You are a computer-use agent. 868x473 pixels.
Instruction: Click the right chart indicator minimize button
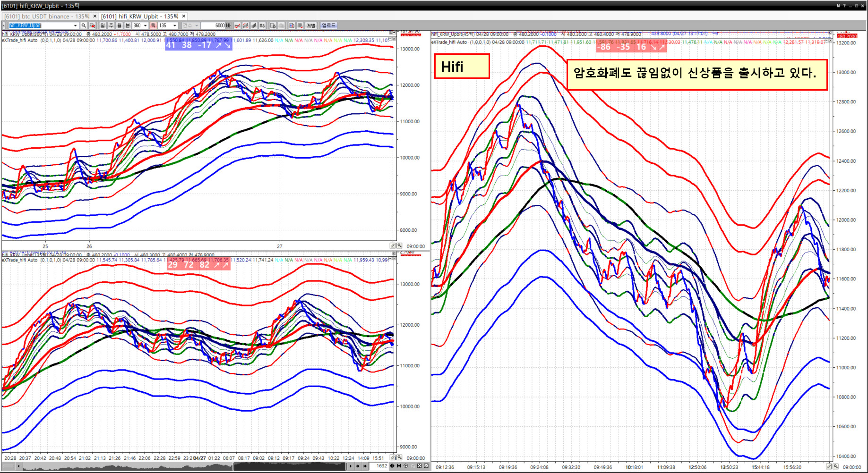coord(827,41)
